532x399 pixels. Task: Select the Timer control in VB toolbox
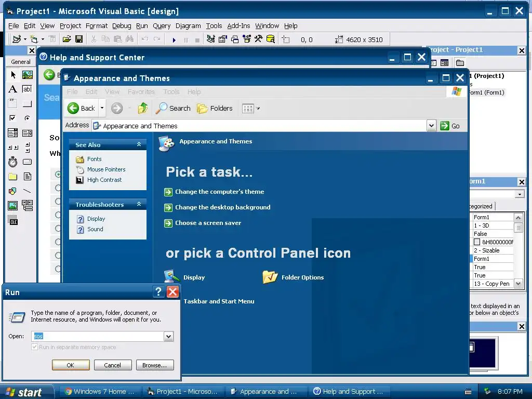coord(13,162)
